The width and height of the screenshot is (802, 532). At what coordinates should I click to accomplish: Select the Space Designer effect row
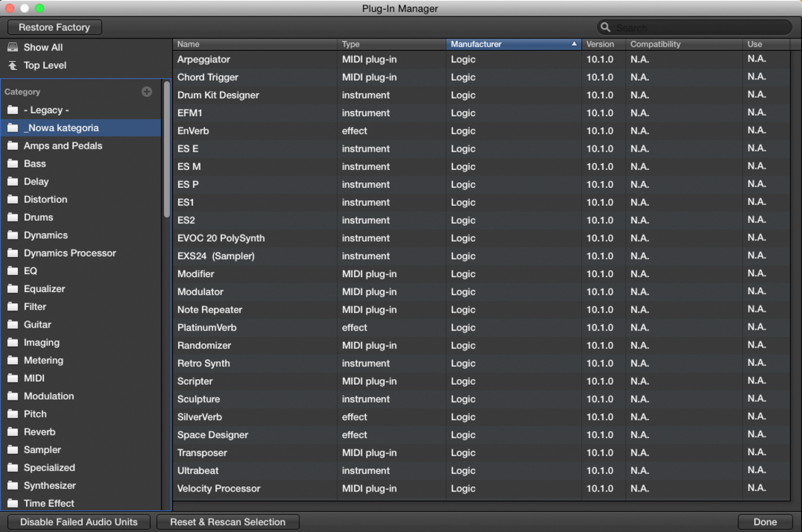pyautogui.click(x=481, y=435)
